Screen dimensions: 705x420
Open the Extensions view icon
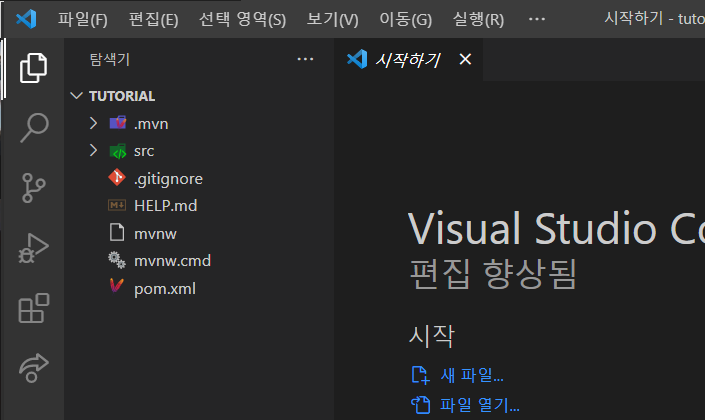(34, 308)
